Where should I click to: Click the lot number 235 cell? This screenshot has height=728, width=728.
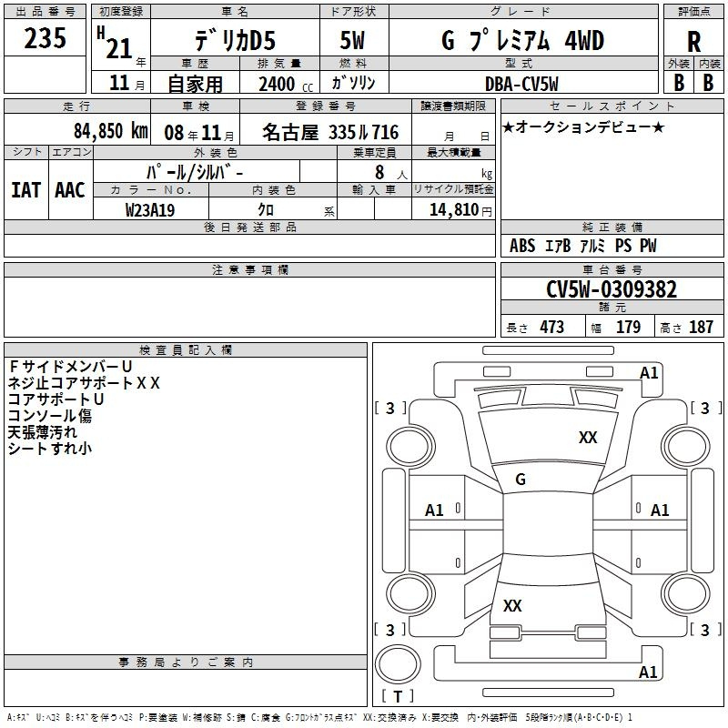click(x=45, y=38)
